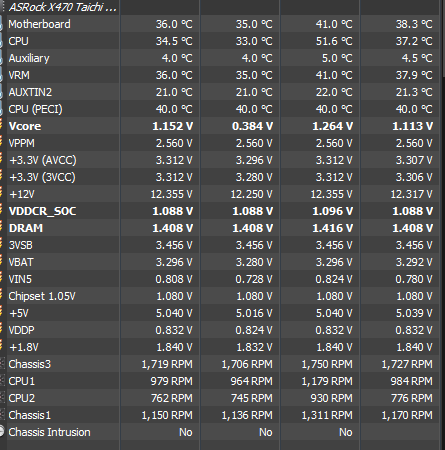The height and width of the screenshot is (450, 445).
Task: Click the +12V voltage label
Action: tap(22, 194)
